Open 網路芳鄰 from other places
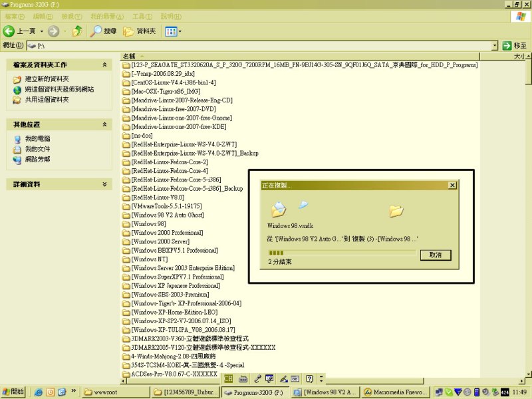532x399 pixels. click(37, 159)
